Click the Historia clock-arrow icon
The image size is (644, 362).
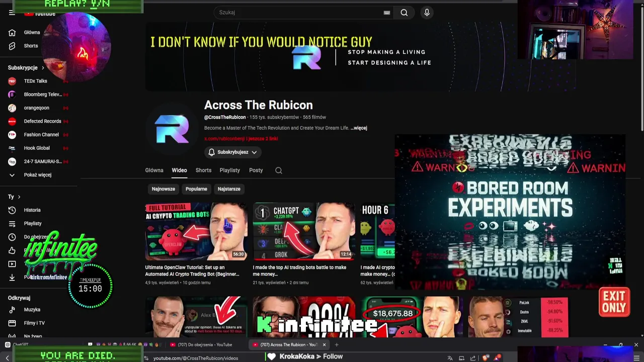click(x=12, y=210)
